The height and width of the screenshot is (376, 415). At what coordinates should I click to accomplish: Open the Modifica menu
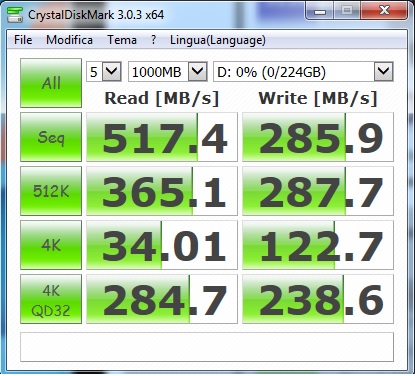(69, 40)
